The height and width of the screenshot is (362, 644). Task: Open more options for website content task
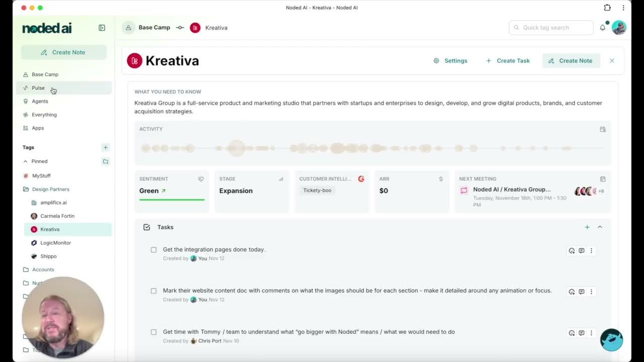[x=591, y=292]
